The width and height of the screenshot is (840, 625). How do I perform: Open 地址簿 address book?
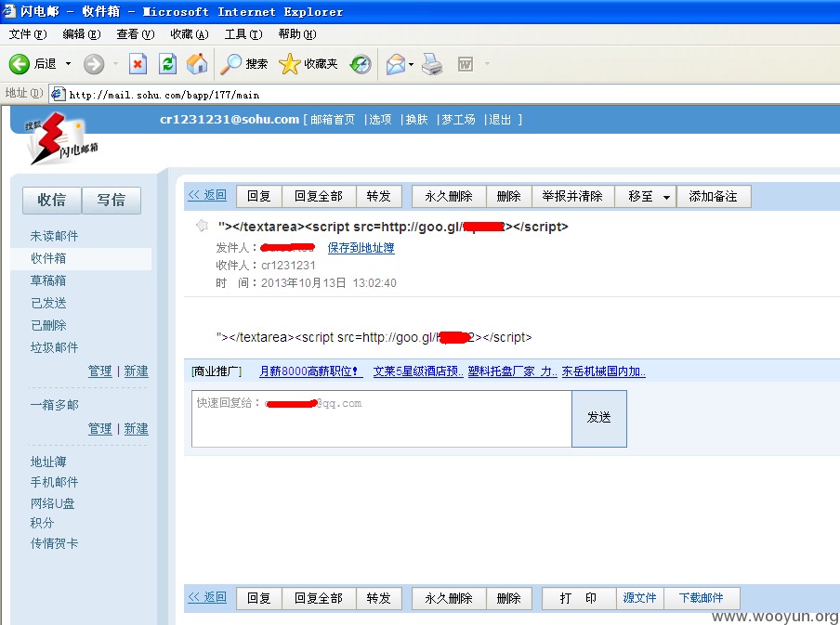click(x=48, y=462)
